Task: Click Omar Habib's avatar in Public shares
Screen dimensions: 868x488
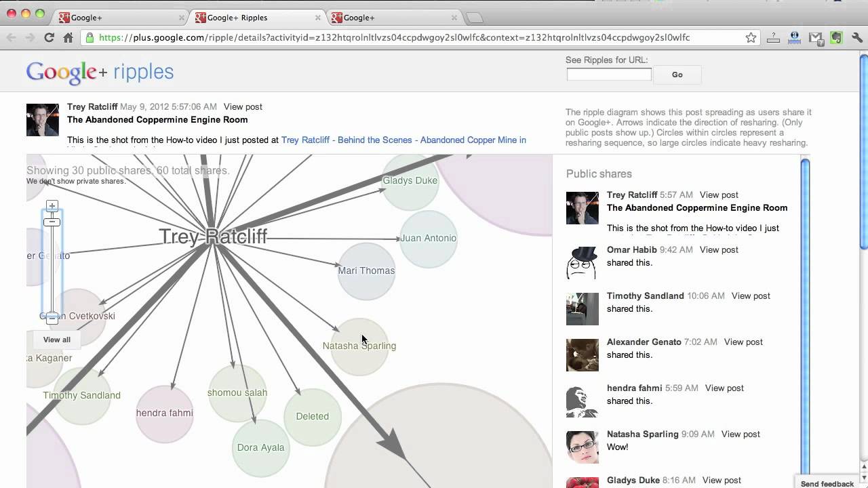Action: click(x=583, y=263)
